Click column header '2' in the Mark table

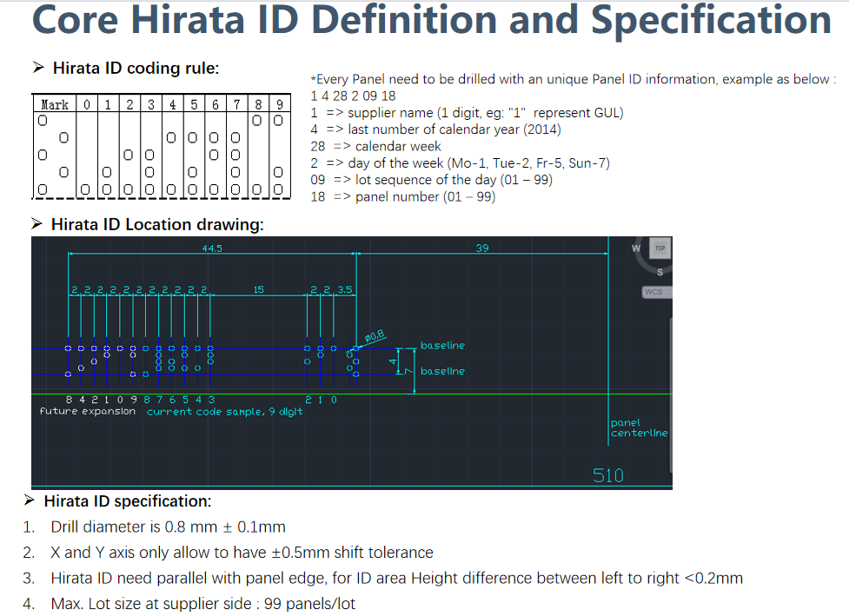pos(129,104)
